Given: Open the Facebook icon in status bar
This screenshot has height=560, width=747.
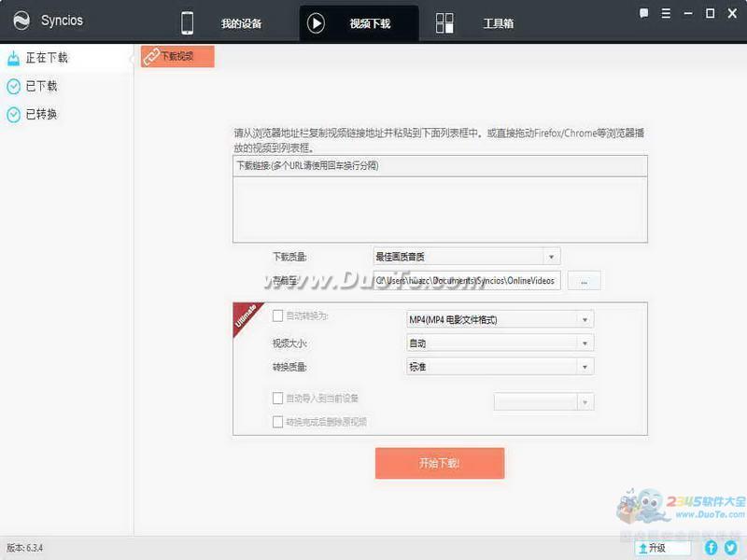Looking at the screenshot, I should pos(711,548).
